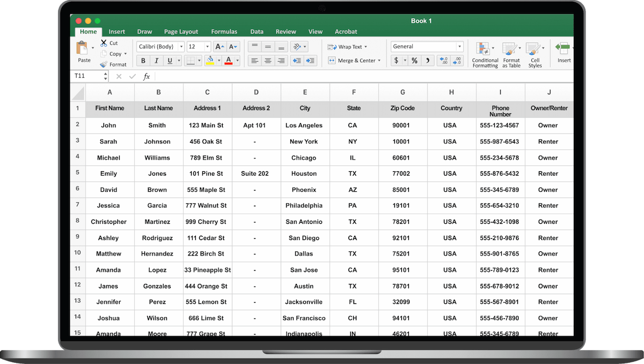Viewport: 644px width, 364px height.
Task: Click the Merge & Center button
Action: [354, 61]
